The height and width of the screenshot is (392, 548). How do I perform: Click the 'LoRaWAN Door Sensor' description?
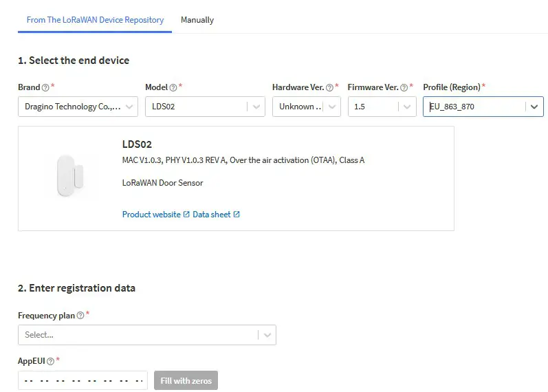click(162, 183)
